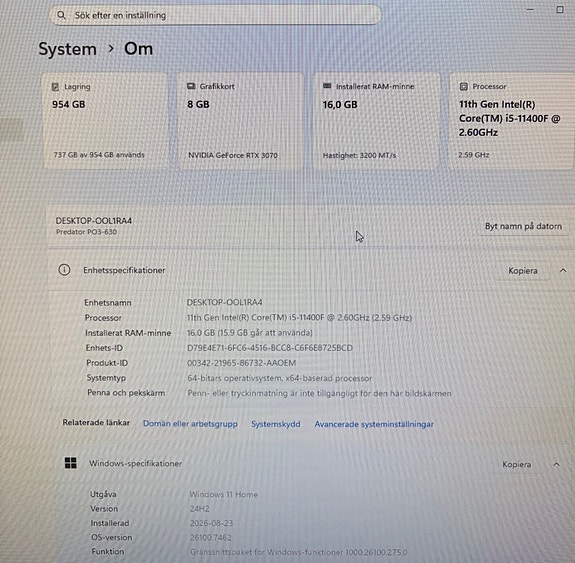This screenshot has height=563, width=575.
Task: Click the "Penna och pekskärm" label
Action: (x=126, y=393)
